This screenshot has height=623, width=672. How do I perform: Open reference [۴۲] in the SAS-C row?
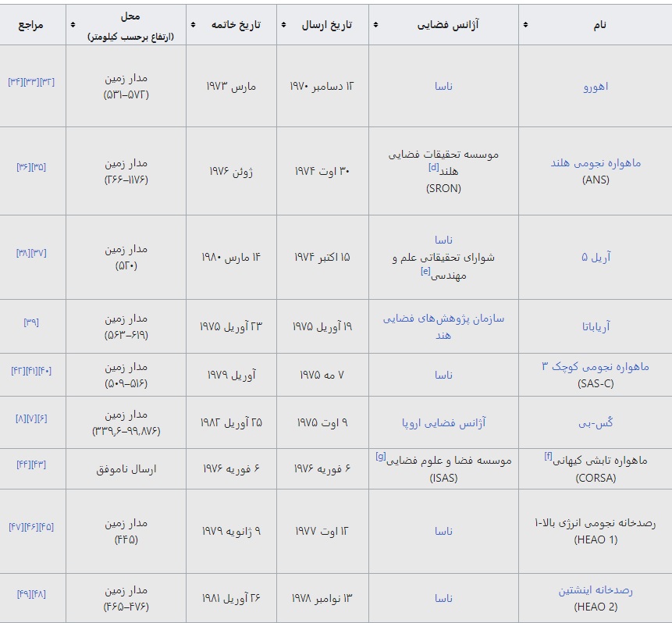click(18, 371)
